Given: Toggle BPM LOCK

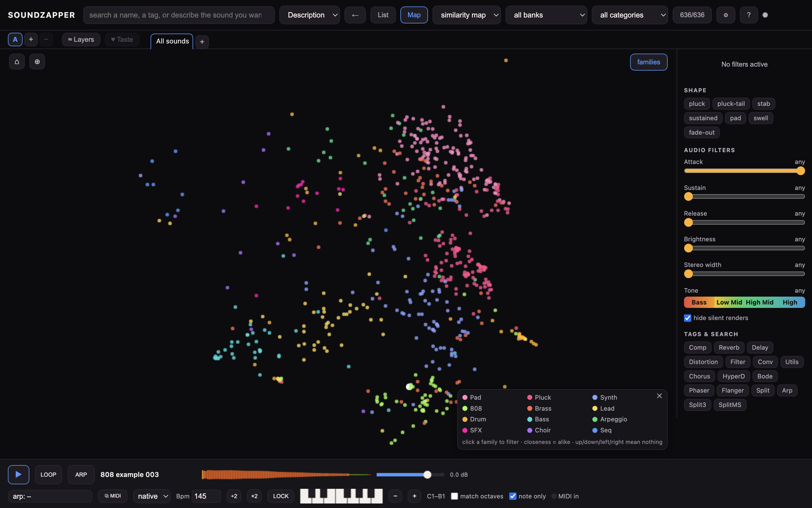Looking at the screenshot, I should click(x=281, y=496).
